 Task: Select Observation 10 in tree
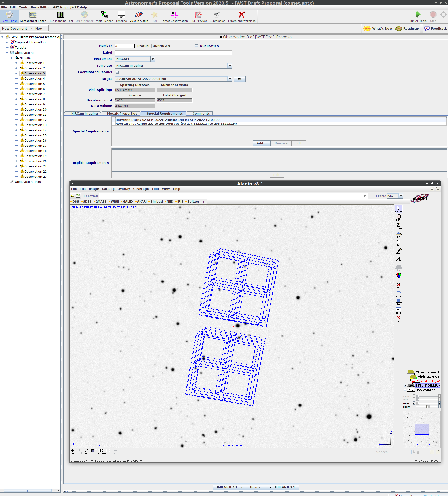[x=35, y=109]
